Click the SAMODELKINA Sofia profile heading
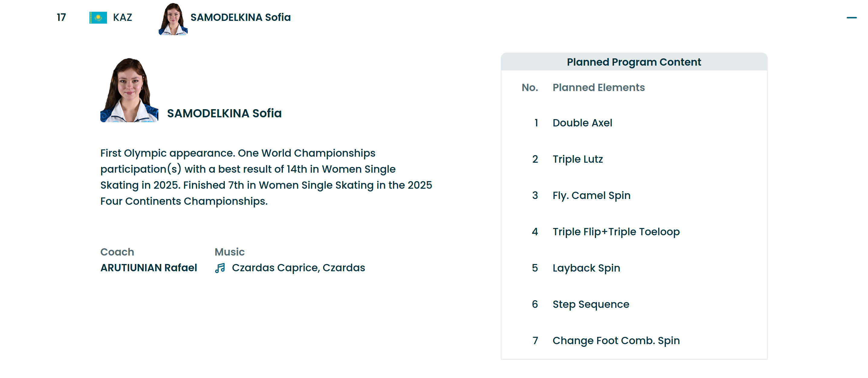The height and width of the screenshot is (378, 868). click(224, 113)
